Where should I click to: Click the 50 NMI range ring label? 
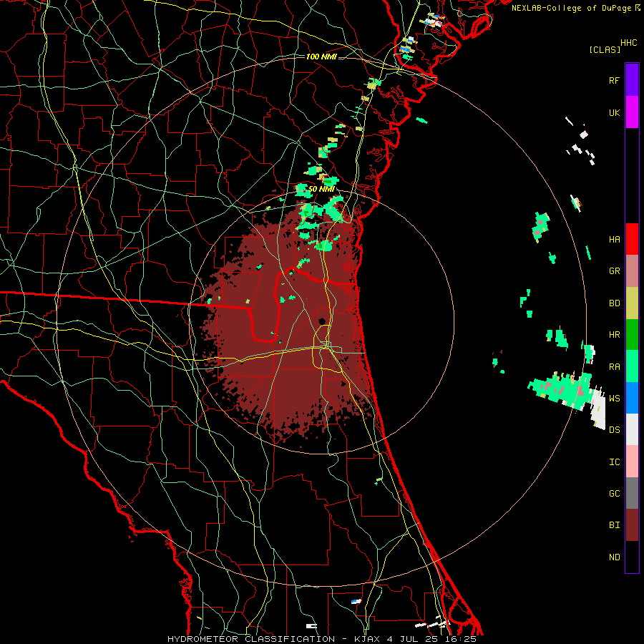click(321, 189)
